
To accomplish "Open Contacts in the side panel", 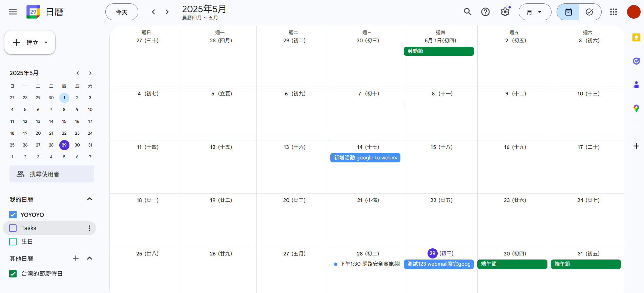I will (636, 85).
